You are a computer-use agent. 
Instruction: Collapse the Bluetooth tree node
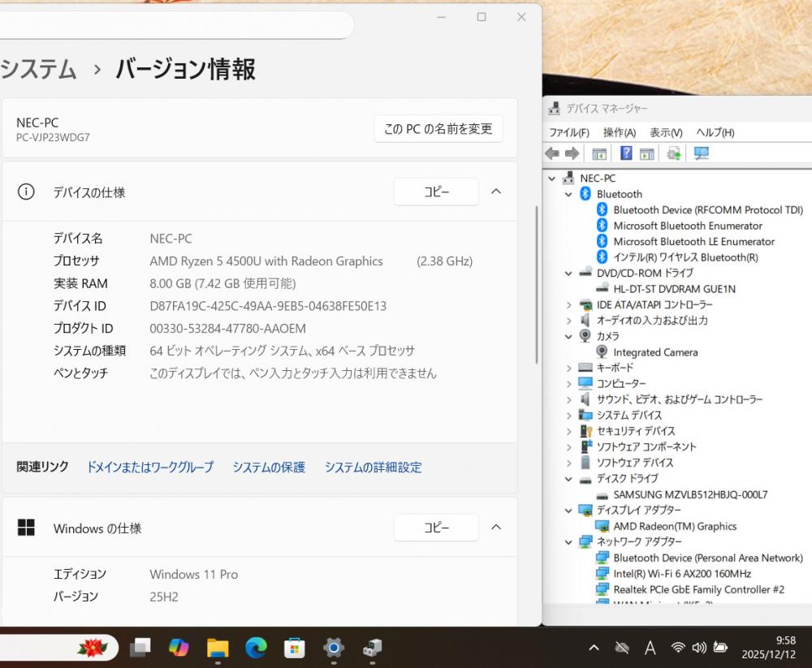point(569,194)
